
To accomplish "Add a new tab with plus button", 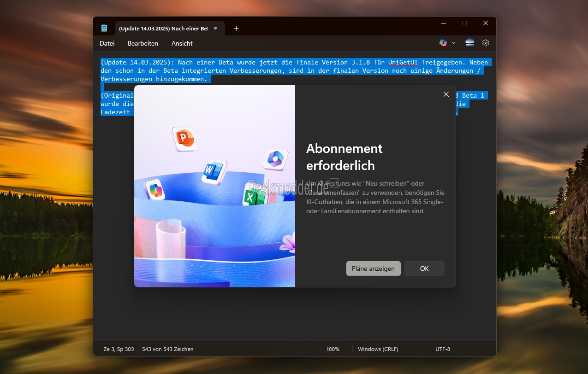I will (236, 28).
